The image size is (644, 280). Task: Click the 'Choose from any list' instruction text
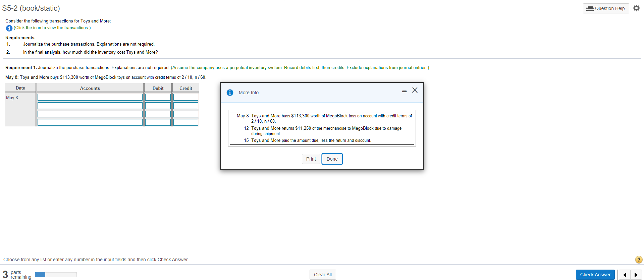96,260
